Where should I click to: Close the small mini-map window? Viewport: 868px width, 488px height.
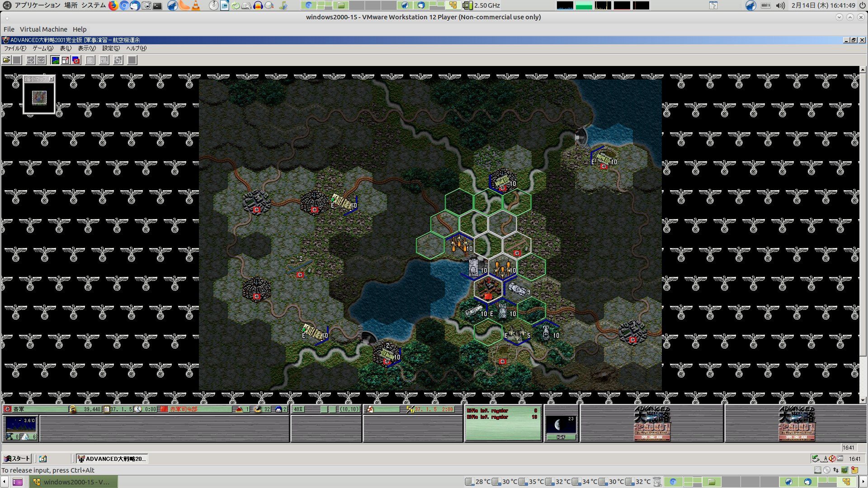point(51,79)
